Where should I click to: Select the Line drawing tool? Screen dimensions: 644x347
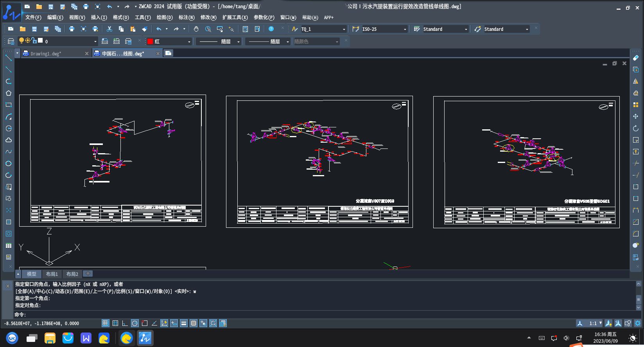click(x=8, y=58)
